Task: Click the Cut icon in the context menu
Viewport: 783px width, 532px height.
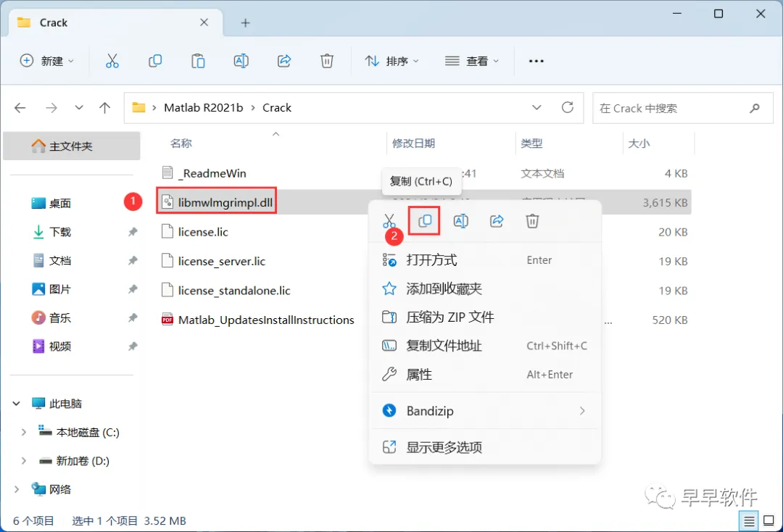Action: [x=389, y=220]
